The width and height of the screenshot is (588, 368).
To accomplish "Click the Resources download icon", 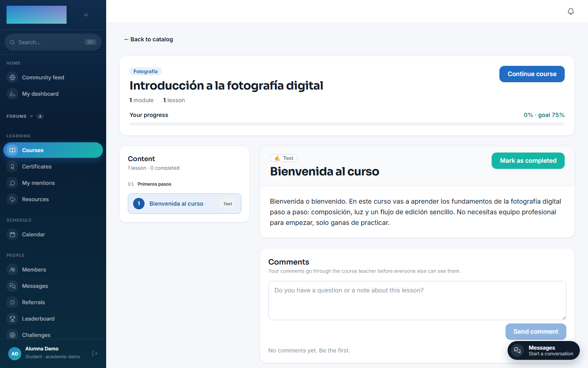I will 13,199.
